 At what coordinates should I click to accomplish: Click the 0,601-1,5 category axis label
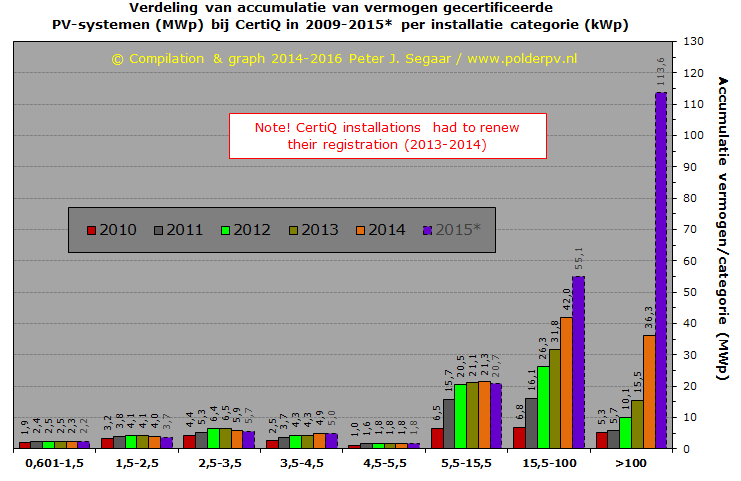click(55, 463)
